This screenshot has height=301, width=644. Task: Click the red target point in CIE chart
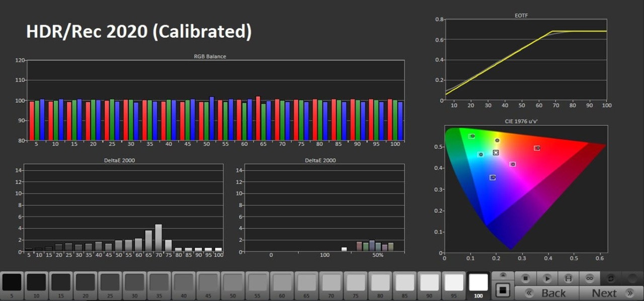point(537,148)
